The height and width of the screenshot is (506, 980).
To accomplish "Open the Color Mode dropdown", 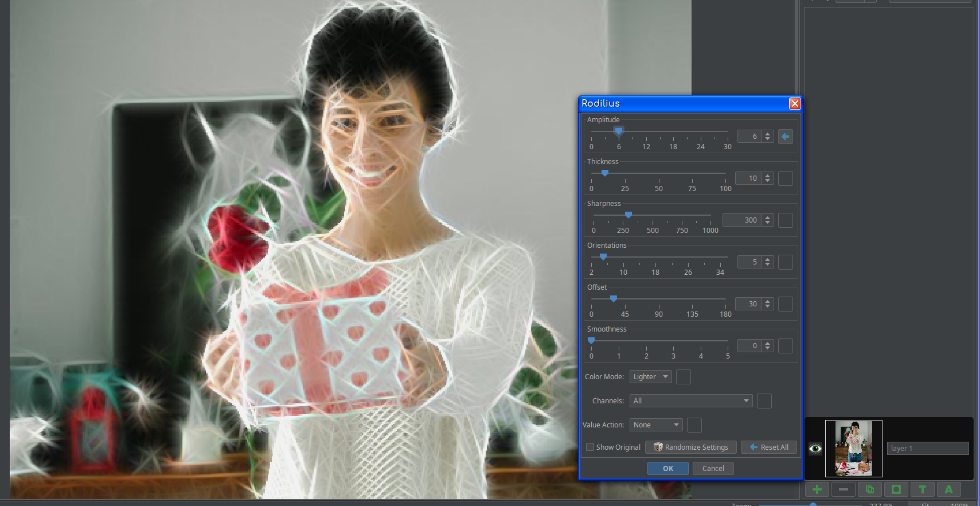I will [x=651, y=377].
